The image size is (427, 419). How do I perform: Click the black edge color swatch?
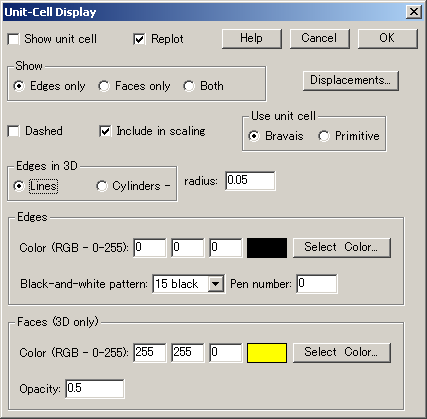pyautogui.click(x=267, y=248)
